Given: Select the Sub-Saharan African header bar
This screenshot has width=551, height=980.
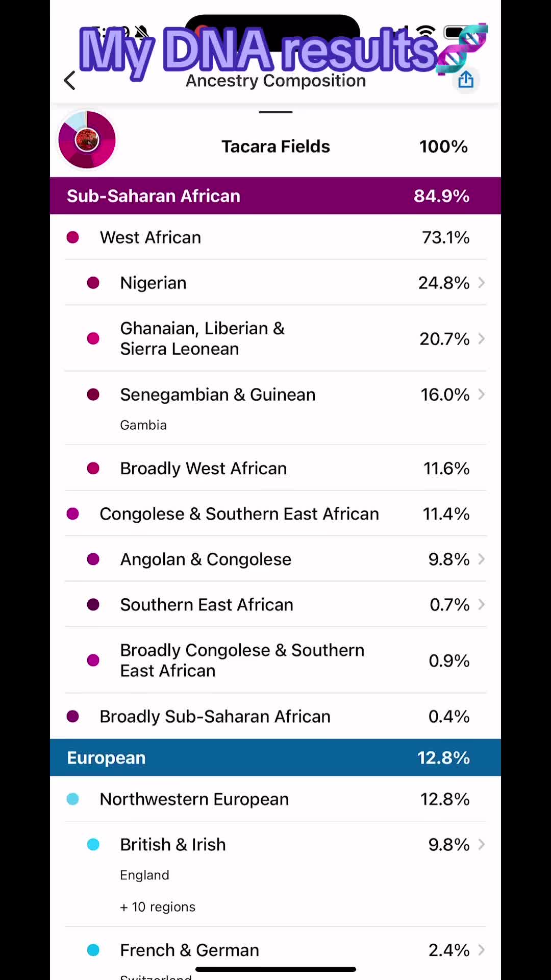Looking at the screenshot, I should pyautogui.click(x=275, y=196).
